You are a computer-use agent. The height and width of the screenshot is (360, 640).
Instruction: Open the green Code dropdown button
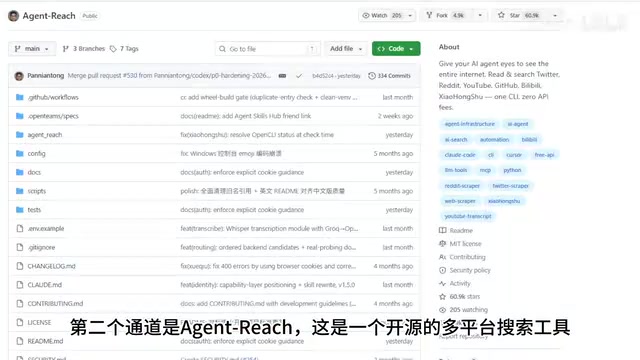(396, 49)
